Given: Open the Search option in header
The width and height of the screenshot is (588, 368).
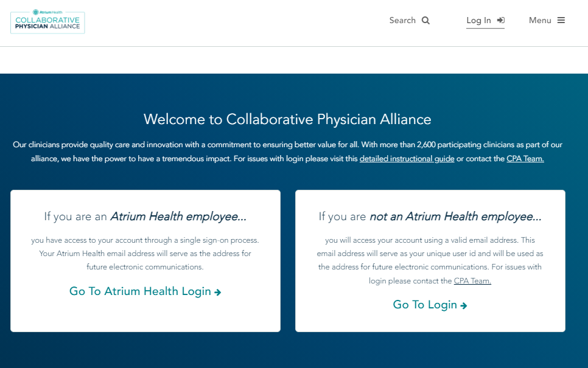Looking at the screenshot, I should (x=409, y=20).
